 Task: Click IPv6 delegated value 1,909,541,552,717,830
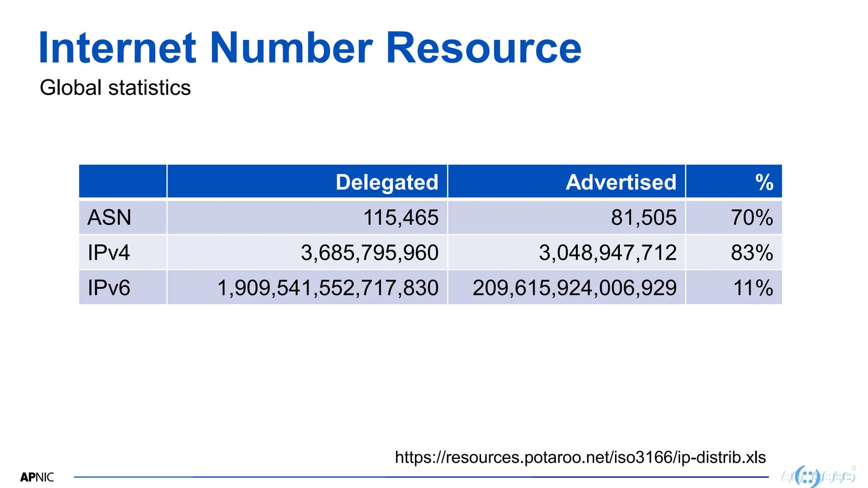pyautogui.click(x=328, y=288)
